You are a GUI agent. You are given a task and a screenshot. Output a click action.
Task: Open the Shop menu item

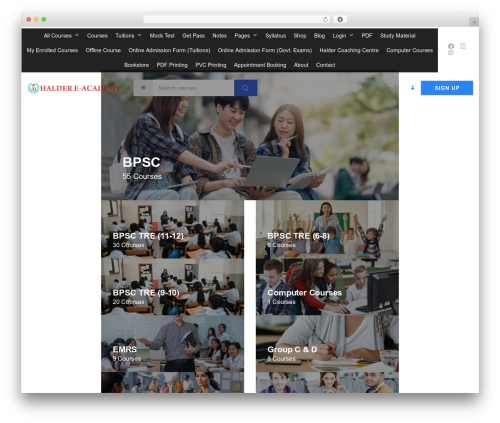tap(300, 36)
